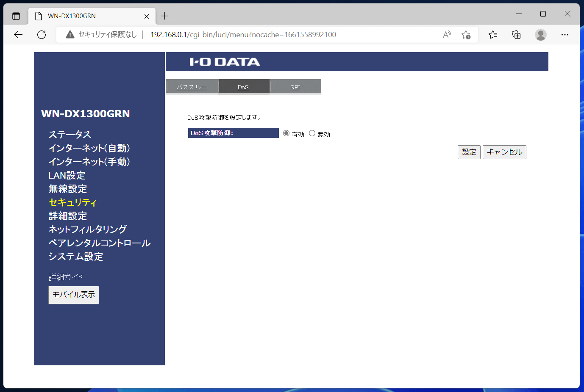Click the DoS攻撃防御 field label

[234, 133]
